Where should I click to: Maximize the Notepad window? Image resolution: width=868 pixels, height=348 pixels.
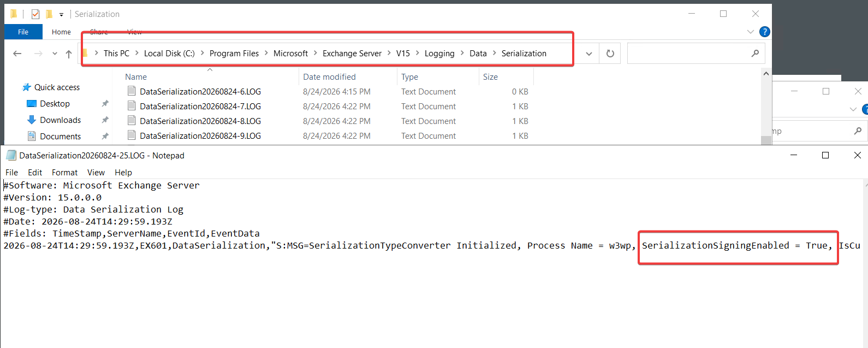[x=825, y=156]
